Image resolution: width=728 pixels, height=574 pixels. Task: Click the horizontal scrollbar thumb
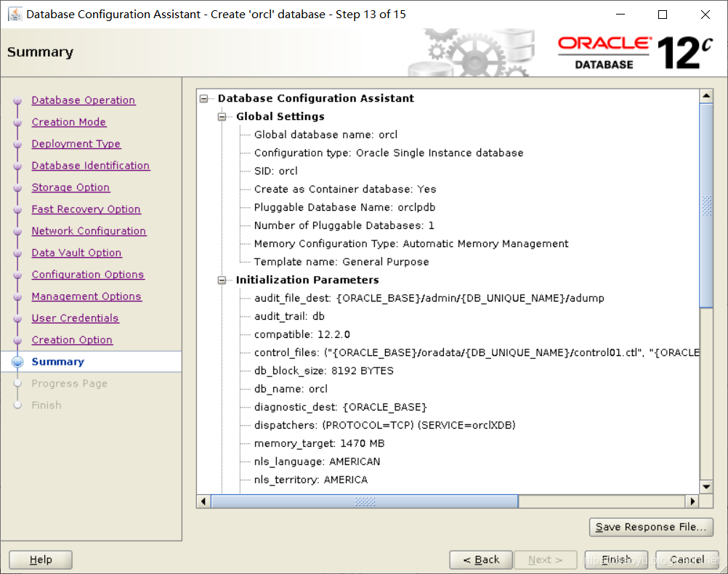point(365,501)
